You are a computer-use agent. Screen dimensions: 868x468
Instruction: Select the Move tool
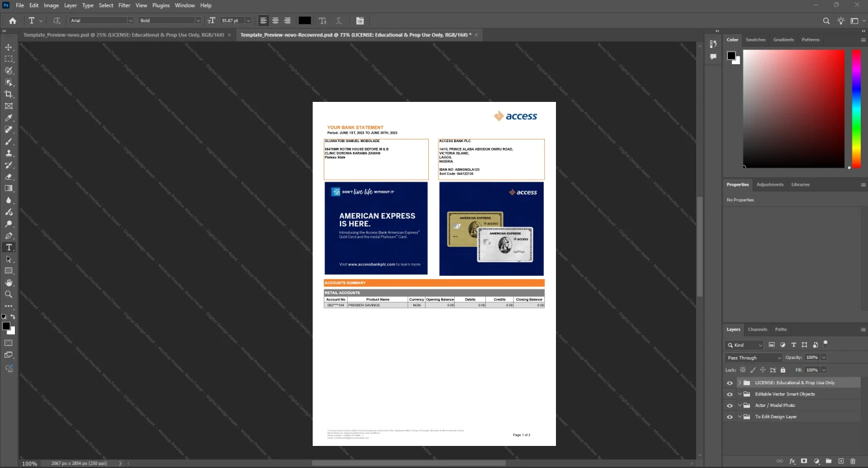tap(8, 47)
